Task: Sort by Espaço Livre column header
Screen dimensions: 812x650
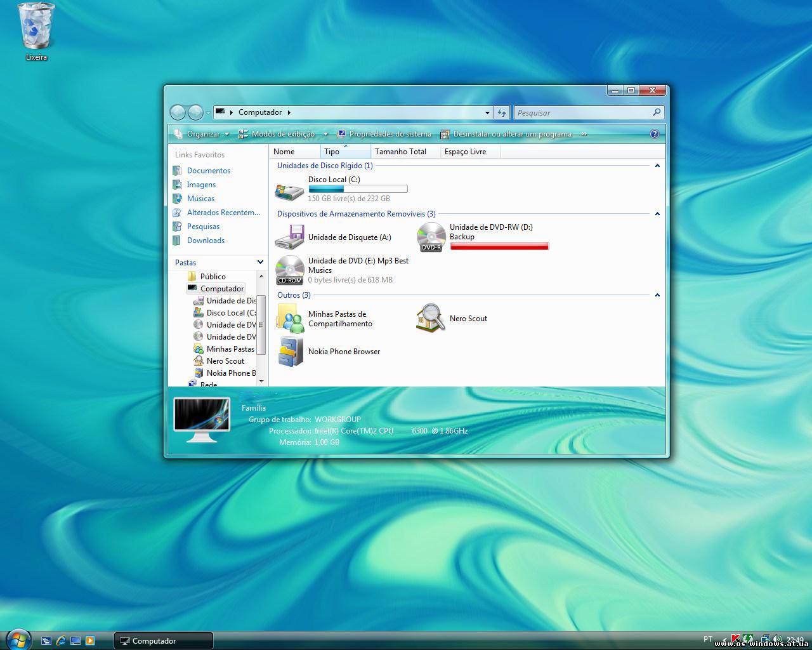Action: [x=470, y=152]
